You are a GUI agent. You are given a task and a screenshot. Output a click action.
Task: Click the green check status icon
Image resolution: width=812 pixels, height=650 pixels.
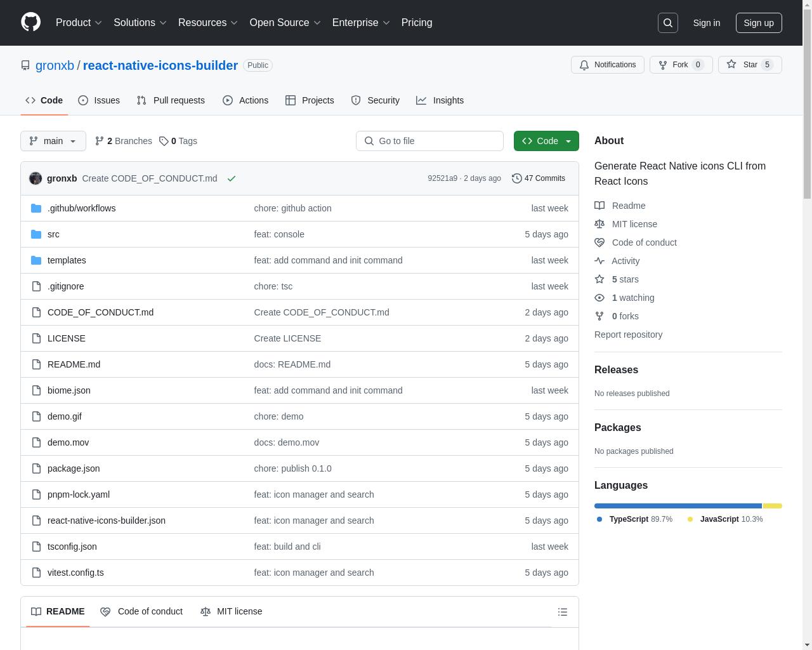click(x=232, y=178)
